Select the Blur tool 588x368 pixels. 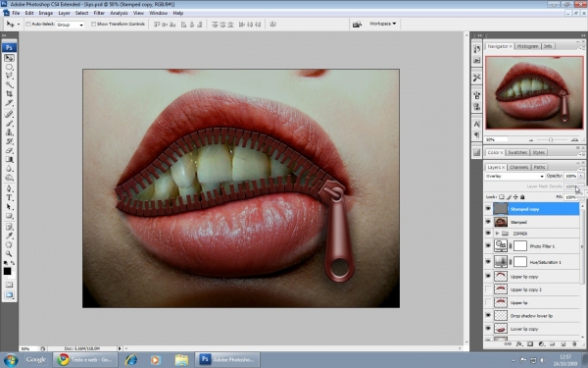click(x=9, y=169)
